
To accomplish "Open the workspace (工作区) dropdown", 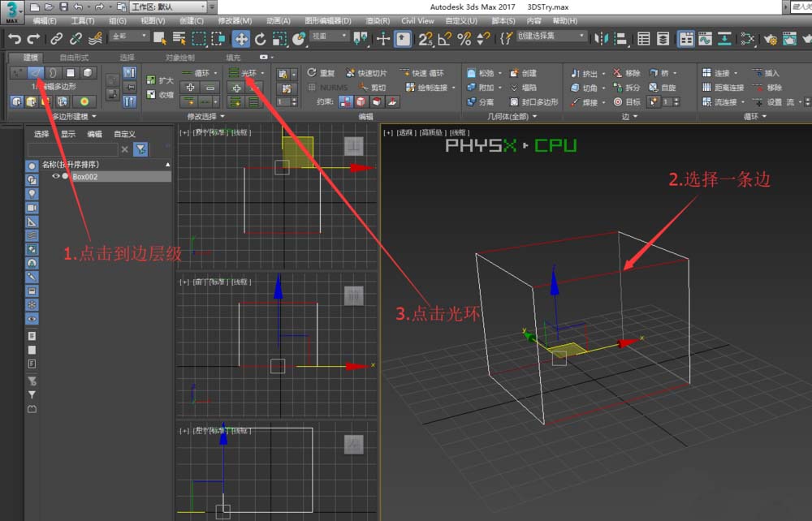I will (x=172, y=6).
